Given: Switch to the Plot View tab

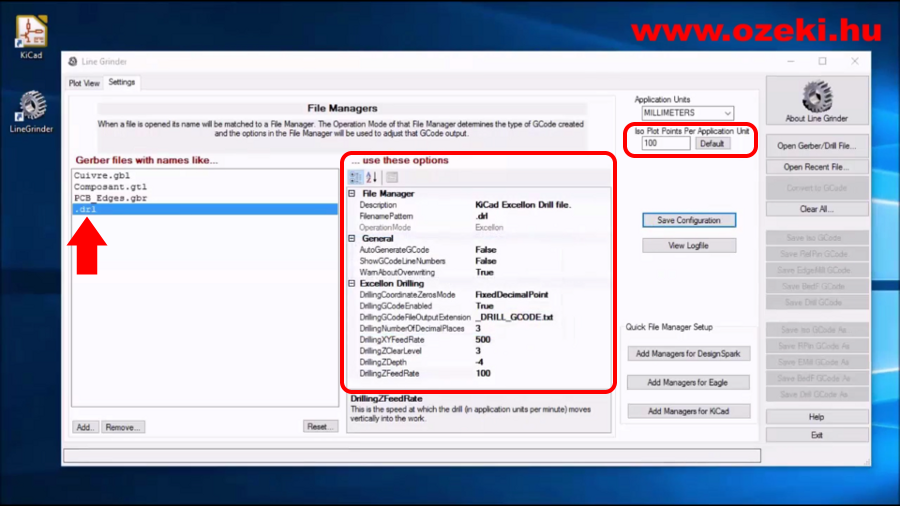Looking at the screenshot, I should point(84,83).
